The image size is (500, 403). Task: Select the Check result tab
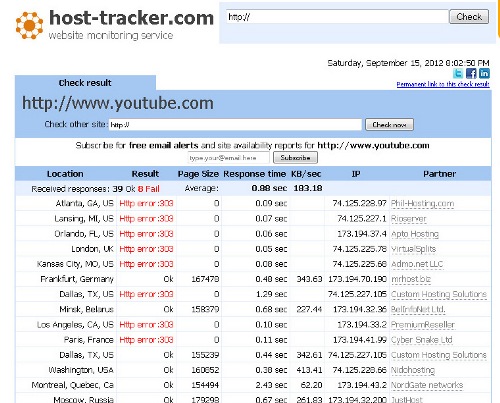(x=85, y=83)
